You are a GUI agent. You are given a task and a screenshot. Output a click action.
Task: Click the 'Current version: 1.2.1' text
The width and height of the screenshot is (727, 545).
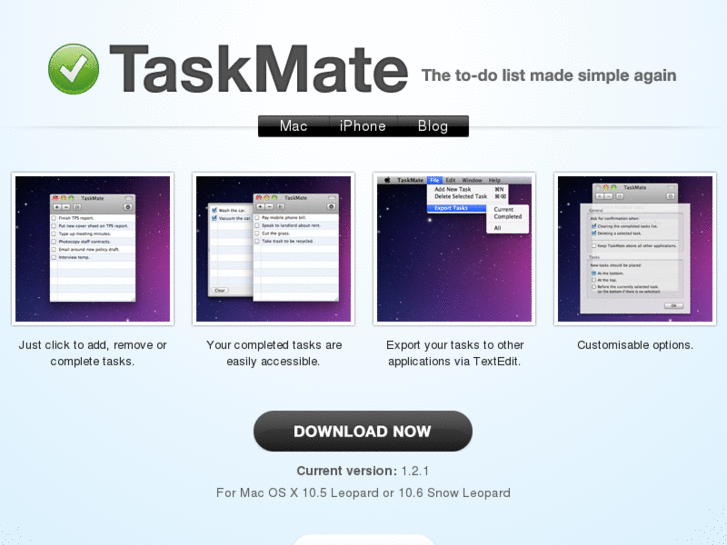[x=363, y=471]
